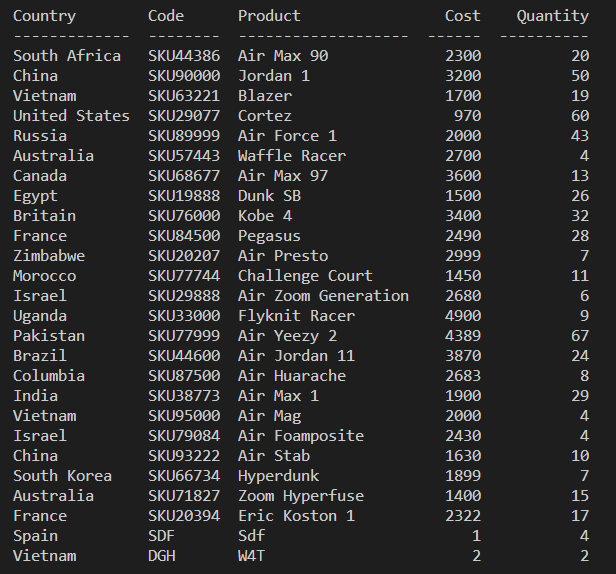Image resolution: width=616 pixels, height=574 pixels.
Task: Click product Air Foamposite
Action: click(301, 436)
